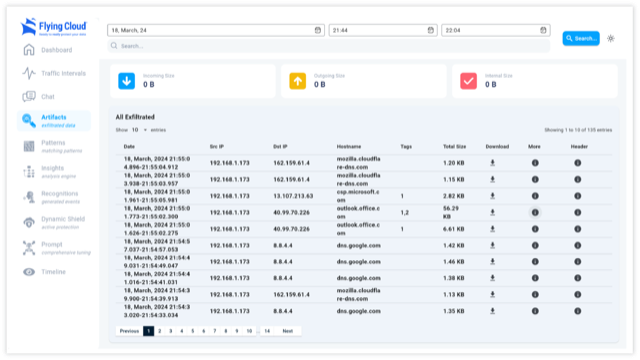This screenshot has height=360, width=640.
Task: Click the Incoming Size download arrow icon
Action: pos(127,81)
